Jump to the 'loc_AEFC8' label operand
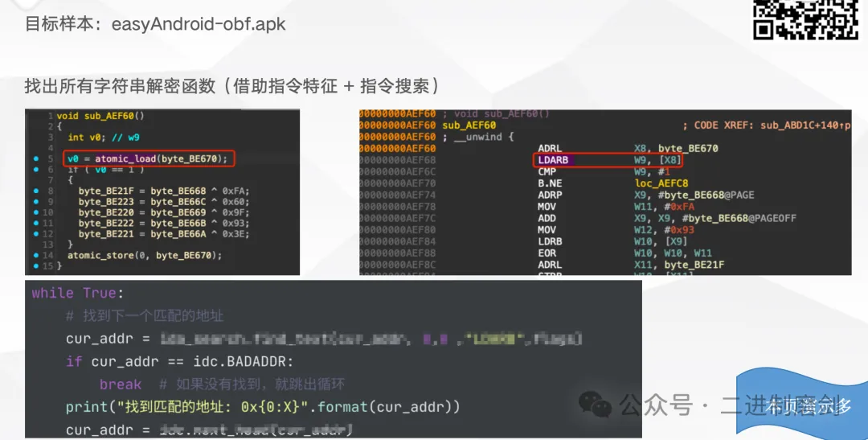The height and width of the screenshot is (440, 868). [x=661, y=183]
